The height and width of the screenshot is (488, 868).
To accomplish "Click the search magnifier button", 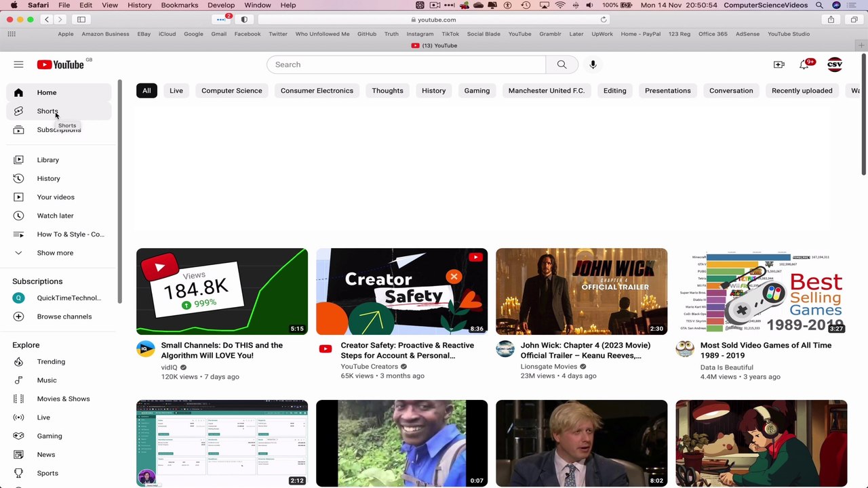I will 561,64.
